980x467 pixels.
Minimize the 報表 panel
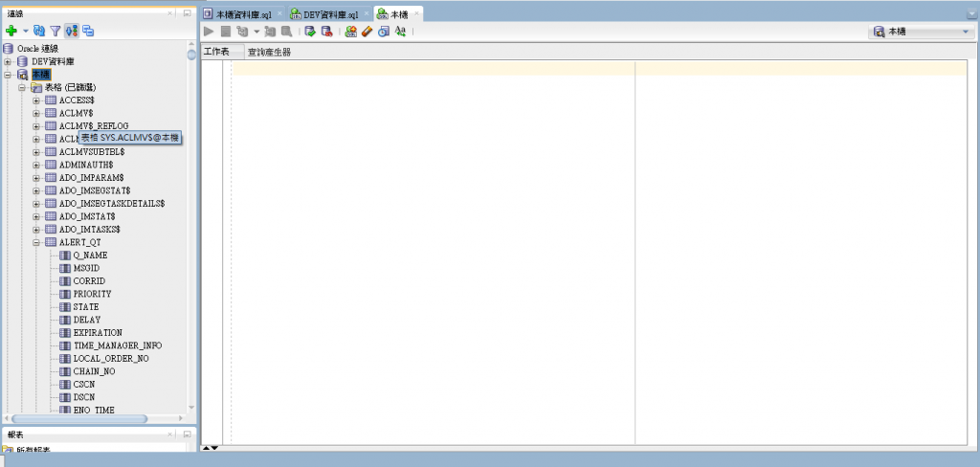(187, 434)
